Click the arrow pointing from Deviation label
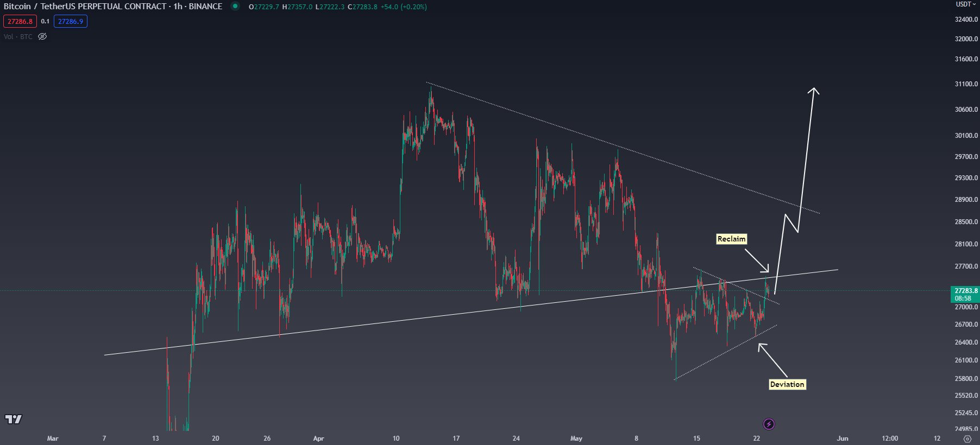Image resolution: width=980 pixels, height=445 pixels. pyautogui.click(x=772, y=360)
